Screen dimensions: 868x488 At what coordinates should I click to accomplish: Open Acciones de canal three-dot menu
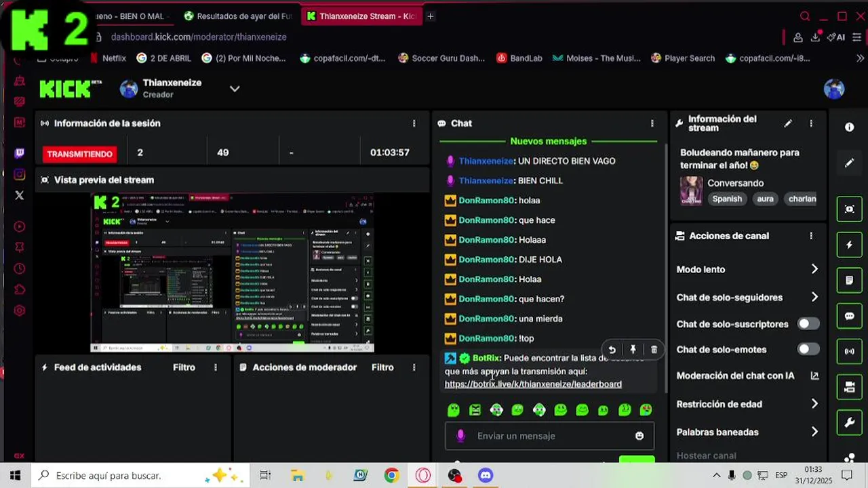pyautogui.click(x=811, y=236)
